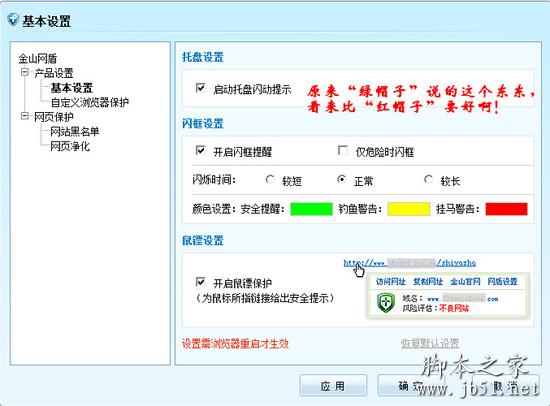Viewport: 550px width, 406px height.
Task: Select 基本设置 in the tree
Action: (x=72, y=88)
